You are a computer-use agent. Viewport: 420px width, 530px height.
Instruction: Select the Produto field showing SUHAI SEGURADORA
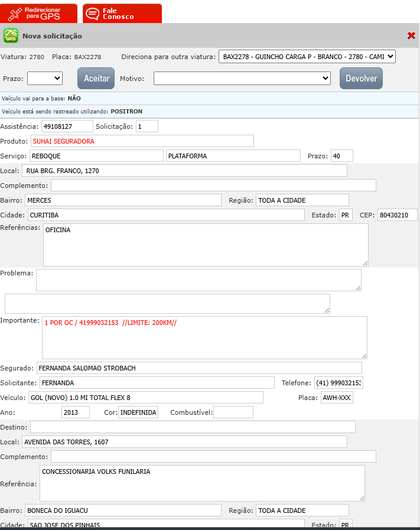pos(142,141)
